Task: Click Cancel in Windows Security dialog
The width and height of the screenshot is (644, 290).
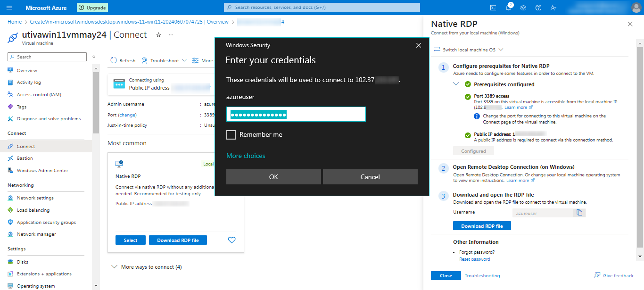Action: click(x=370, y=177)
